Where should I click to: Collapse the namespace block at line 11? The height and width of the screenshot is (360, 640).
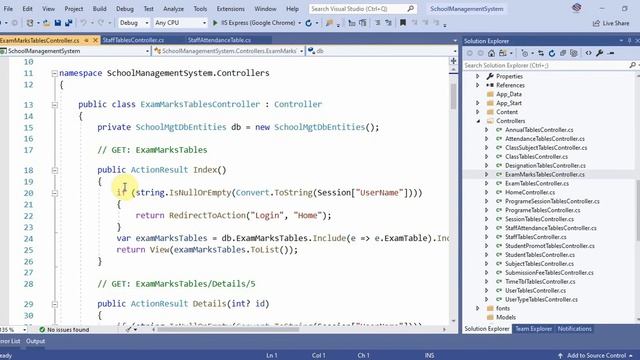[x=54, y=73]
